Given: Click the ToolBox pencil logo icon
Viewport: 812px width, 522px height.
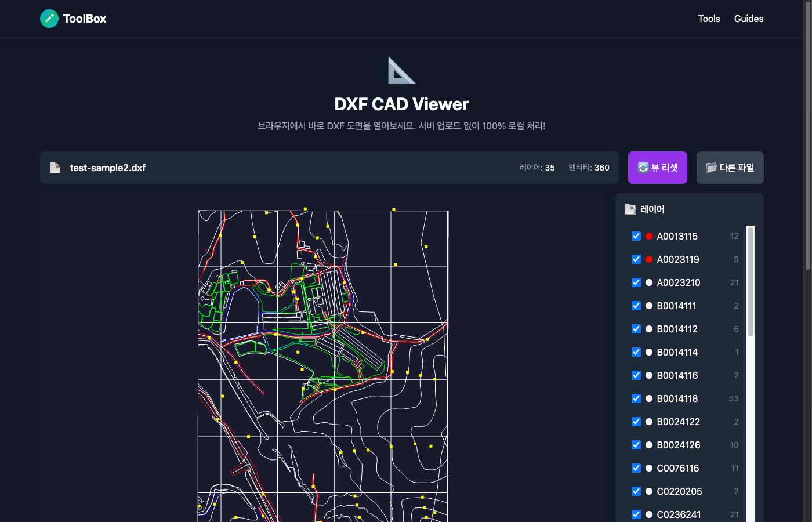Looking at the screenshot, I should coord(49,18).
